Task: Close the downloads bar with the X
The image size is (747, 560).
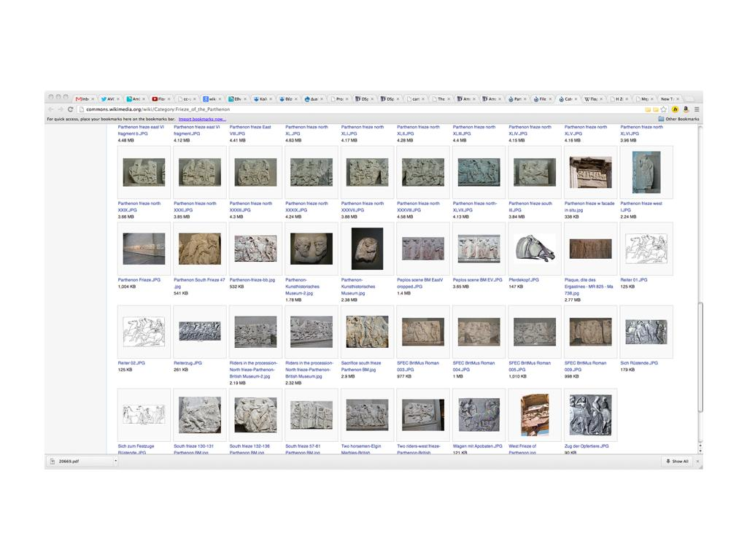Action: tap(697, 462)
